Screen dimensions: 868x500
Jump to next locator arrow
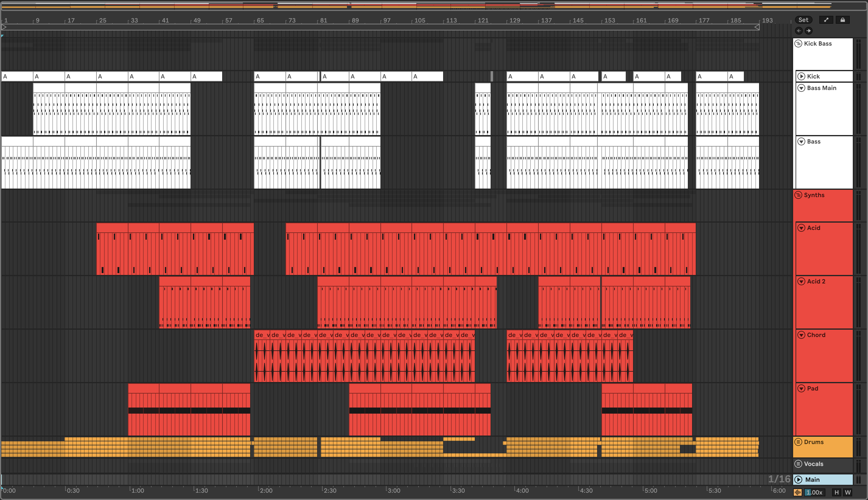click(x=809, y=31)
